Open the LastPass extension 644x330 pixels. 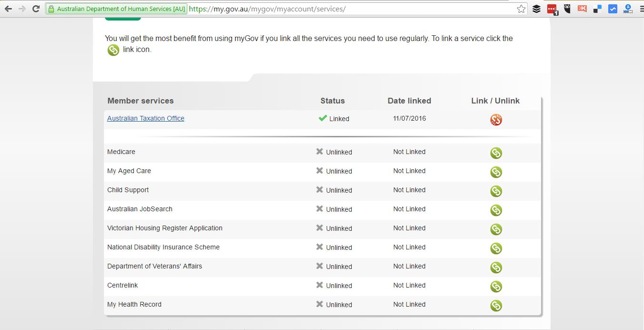tap(552, 9)
